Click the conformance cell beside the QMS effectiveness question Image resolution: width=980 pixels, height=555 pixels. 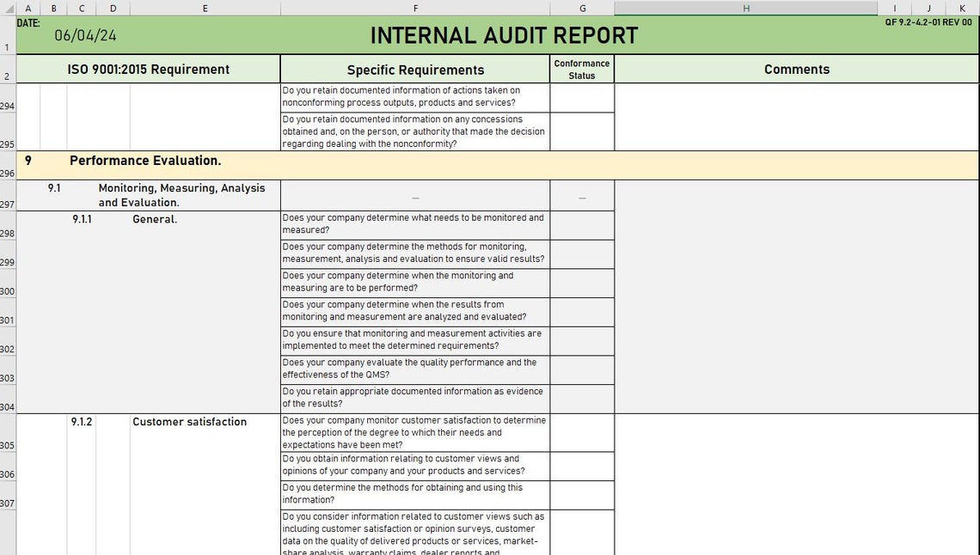point(582,369)
